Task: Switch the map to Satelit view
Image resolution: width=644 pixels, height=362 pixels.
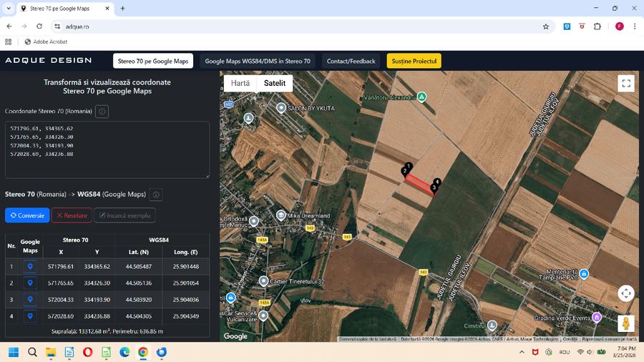Action: click(275, 83)
